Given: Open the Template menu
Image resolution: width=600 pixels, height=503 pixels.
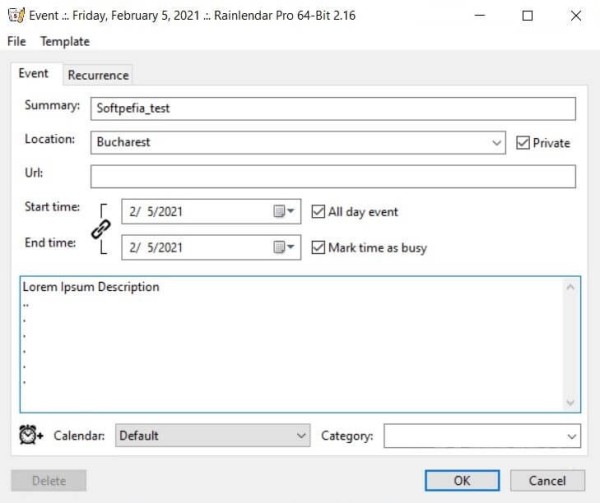Looking at the screenshot, I should click(x=65, y=41).
